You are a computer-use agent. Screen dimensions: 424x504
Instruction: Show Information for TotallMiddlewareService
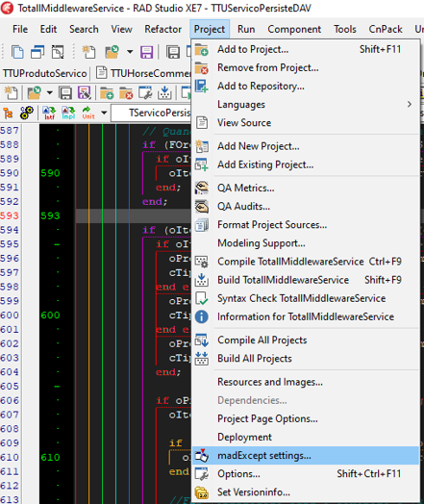(306, 316)
